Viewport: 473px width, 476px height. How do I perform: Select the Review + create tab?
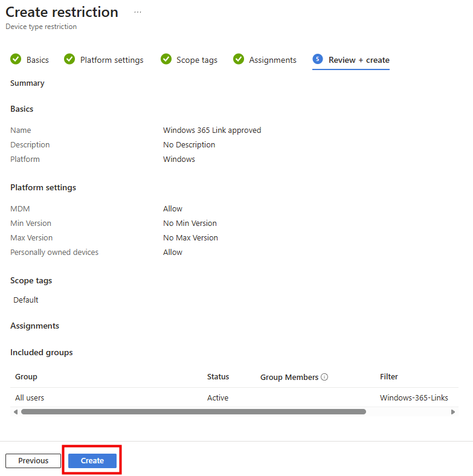[x=359, y=60]
